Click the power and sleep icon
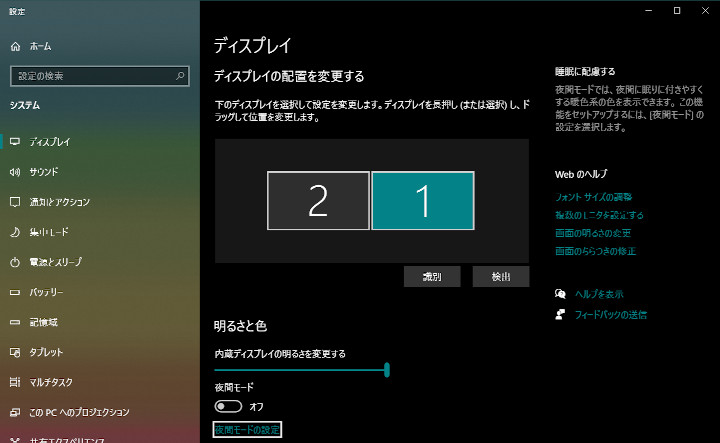This screenshot has width=720, height=443. 15,262
